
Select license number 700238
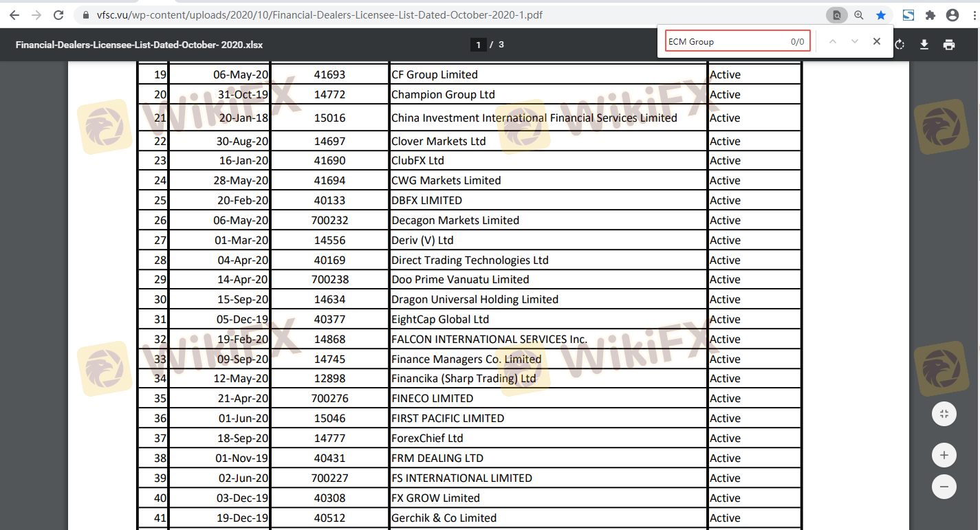pos(329,279)
